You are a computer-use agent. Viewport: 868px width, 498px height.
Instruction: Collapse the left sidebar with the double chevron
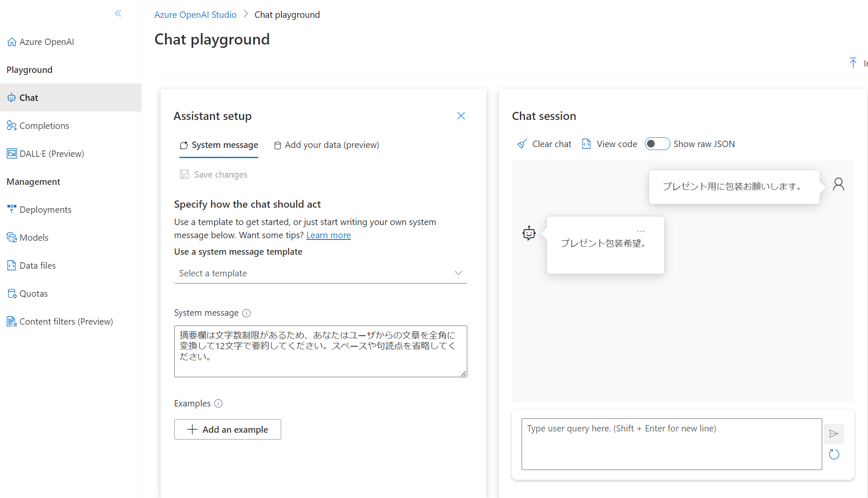118,14
